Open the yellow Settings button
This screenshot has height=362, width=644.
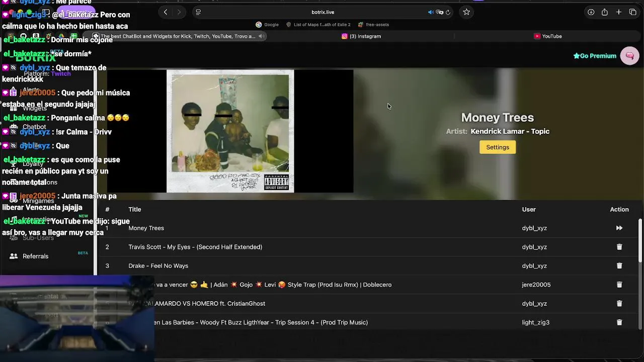[498, 147]
